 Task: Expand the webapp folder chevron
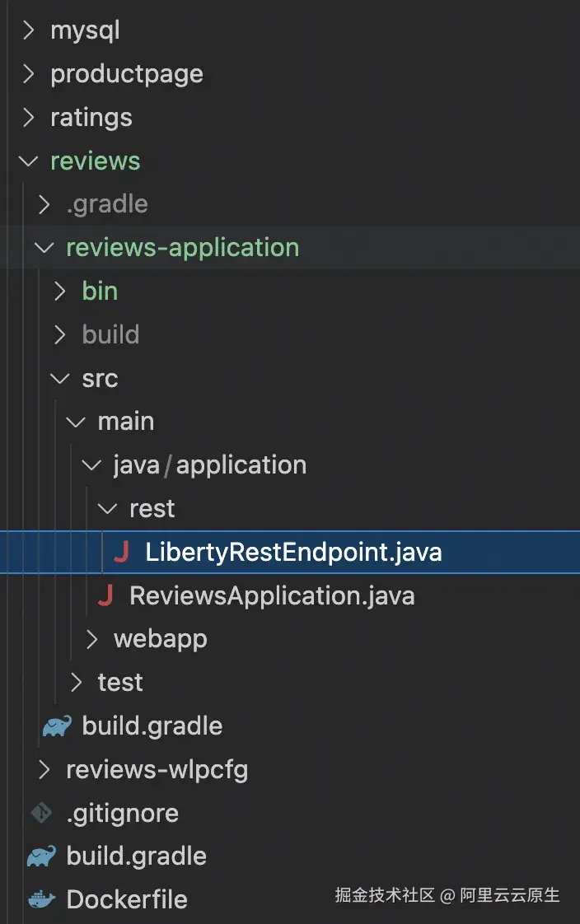(92, 639)
